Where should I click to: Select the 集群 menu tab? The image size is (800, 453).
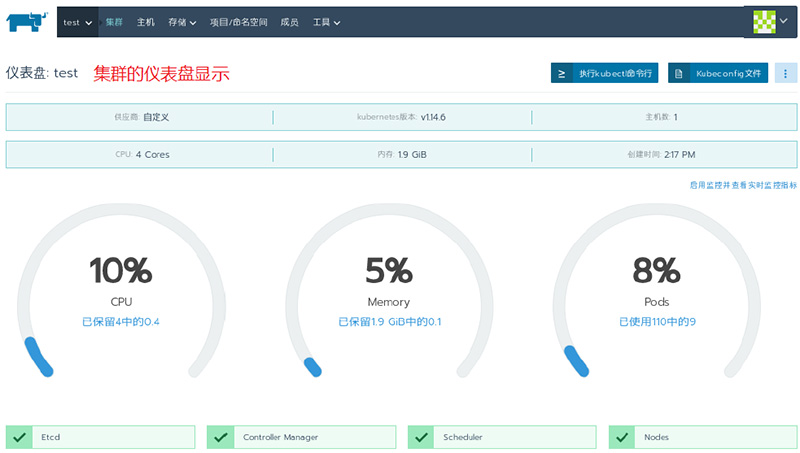click(x=114, y=22)
